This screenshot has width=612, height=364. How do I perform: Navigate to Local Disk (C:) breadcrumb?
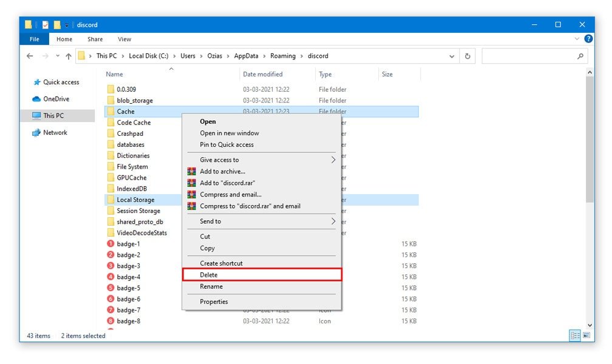click(149, 56)
